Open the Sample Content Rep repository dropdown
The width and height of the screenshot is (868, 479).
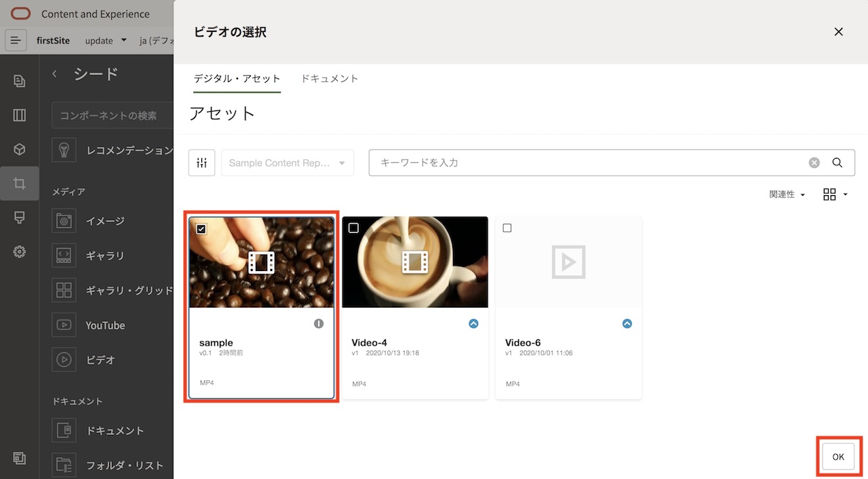pyautogui.click(x=287, y=163)
